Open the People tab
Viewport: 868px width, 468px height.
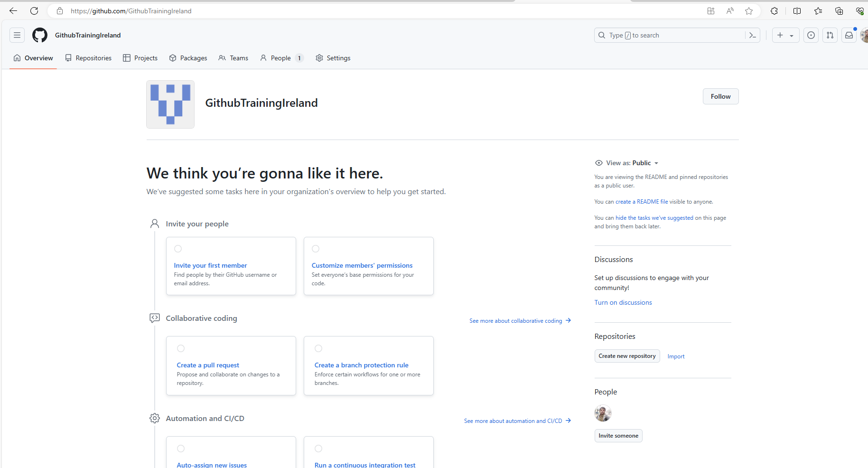point(281,58)
